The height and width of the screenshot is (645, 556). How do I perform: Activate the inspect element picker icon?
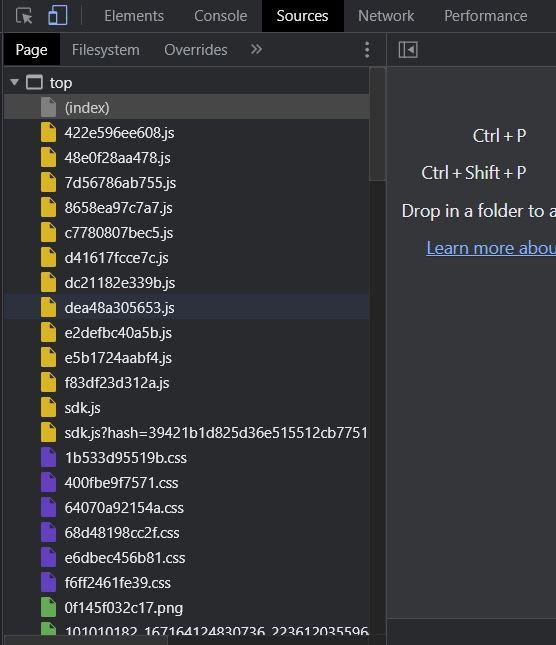pyautogui.click(x=24, y=16)
